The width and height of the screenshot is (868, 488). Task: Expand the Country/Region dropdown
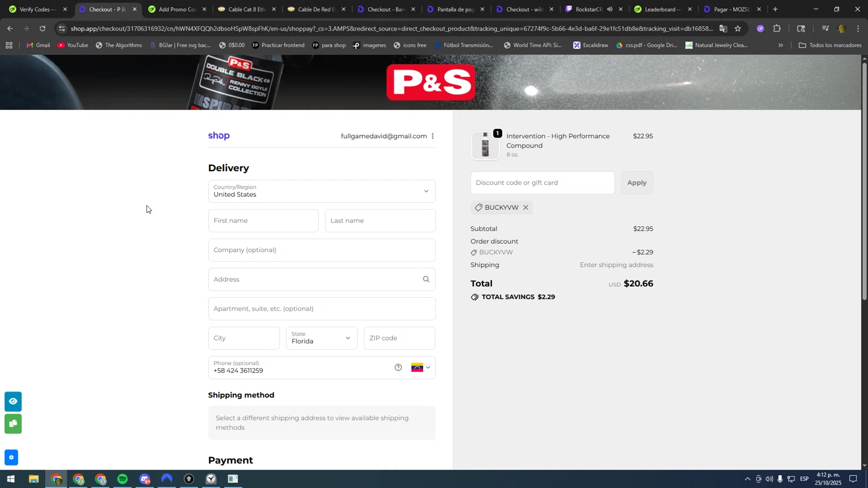click(x=322, y=191)
